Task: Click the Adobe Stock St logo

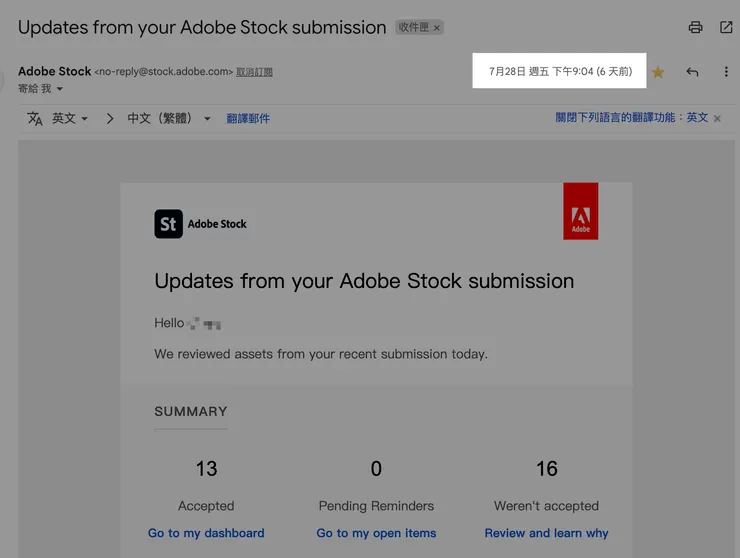Action: [x=169, y=224]
